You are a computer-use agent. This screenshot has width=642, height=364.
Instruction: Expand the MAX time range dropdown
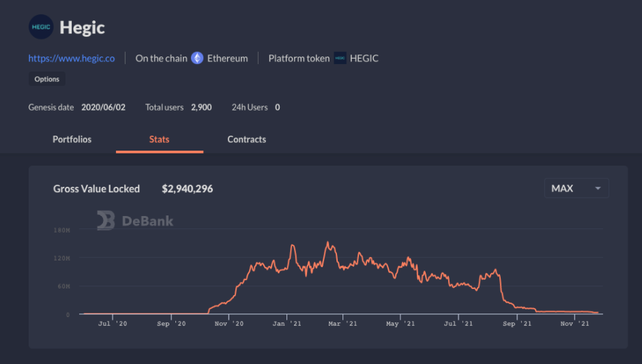[x=576, y=188]
